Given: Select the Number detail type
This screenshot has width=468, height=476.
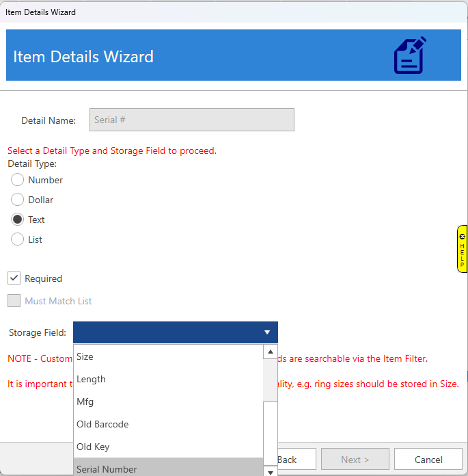Looking at the screenshot, I should click(x=18, y=180).
